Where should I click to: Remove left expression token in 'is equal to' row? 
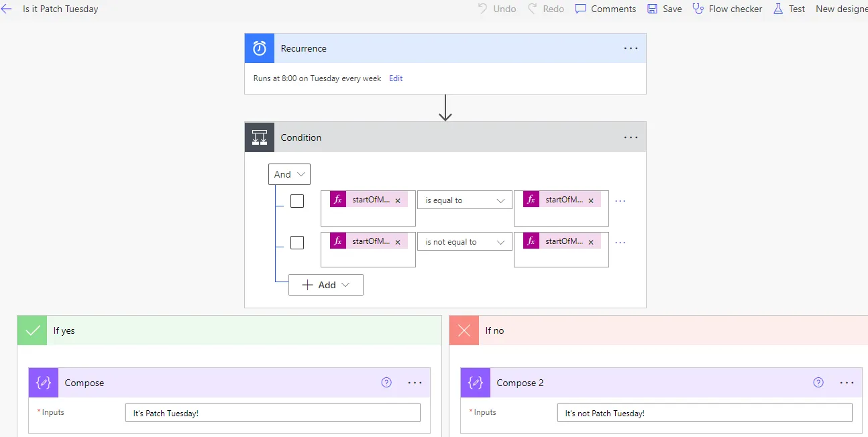click(398, 200)
